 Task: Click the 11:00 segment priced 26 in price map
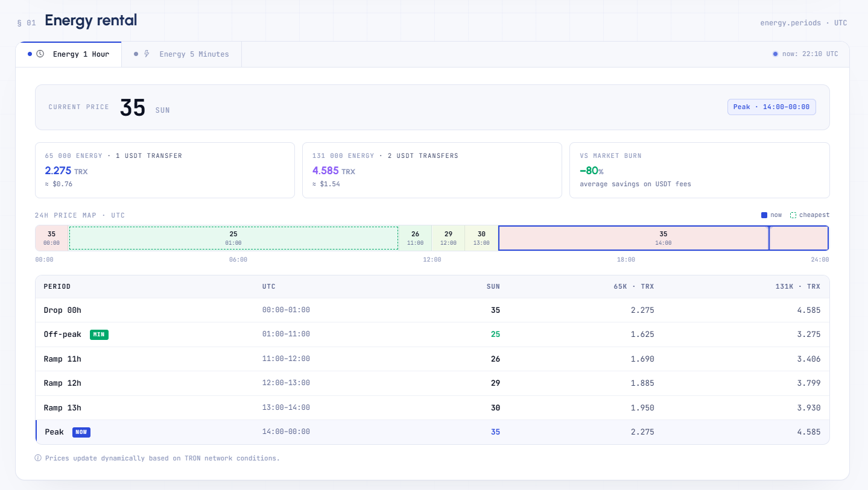coord(415,238)
